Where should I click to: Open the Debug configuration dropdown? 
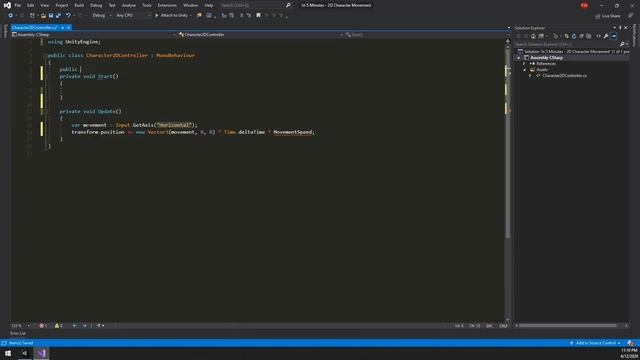(x=102, y=16)
